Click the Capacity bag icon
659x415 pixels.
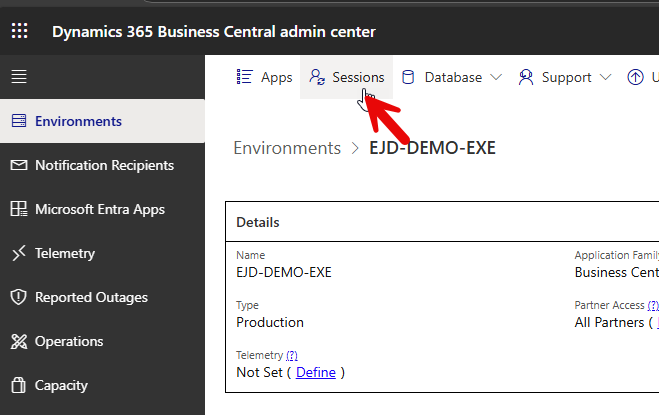click(x=18, y=385)
